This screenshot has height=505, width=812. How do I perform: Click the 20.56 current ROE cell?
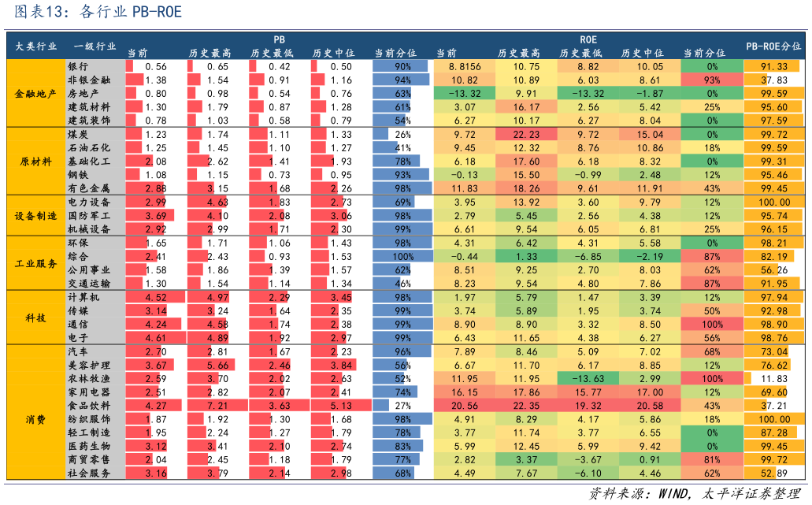click(463, 405)
